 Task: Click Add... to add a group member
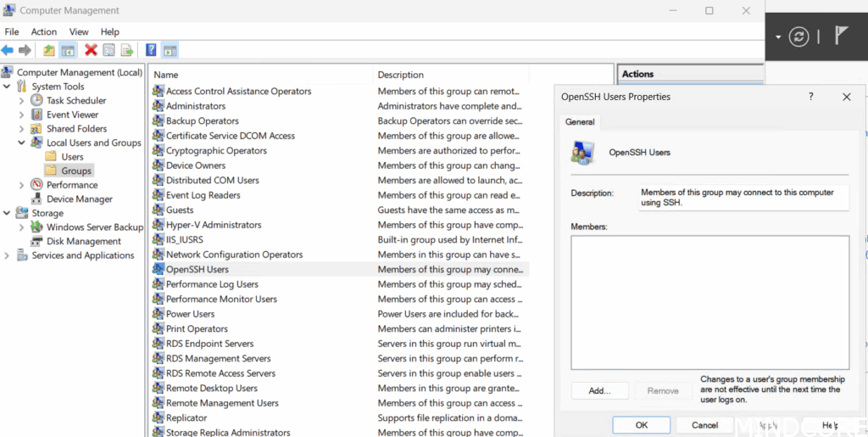599,390
